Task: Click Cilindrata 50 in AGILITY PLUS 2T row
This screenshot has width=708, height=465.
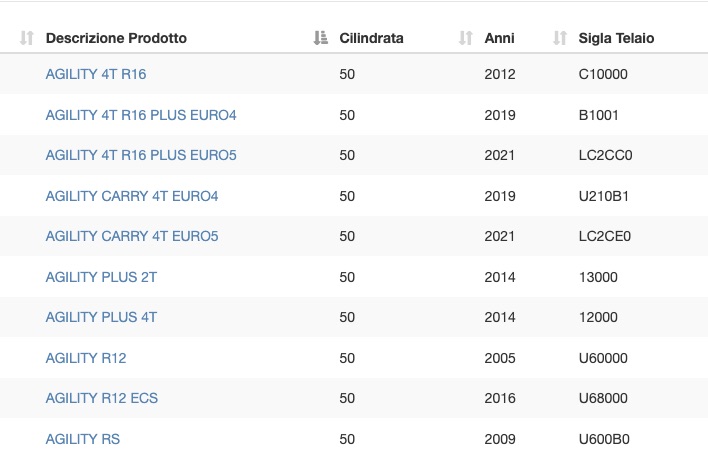Action: [347, 277]
